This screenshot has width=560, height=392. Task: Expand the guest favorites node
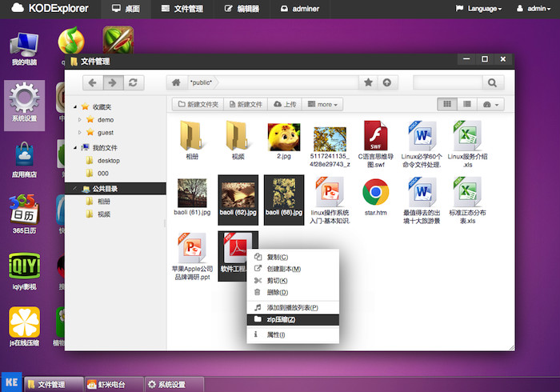[80, 133]
